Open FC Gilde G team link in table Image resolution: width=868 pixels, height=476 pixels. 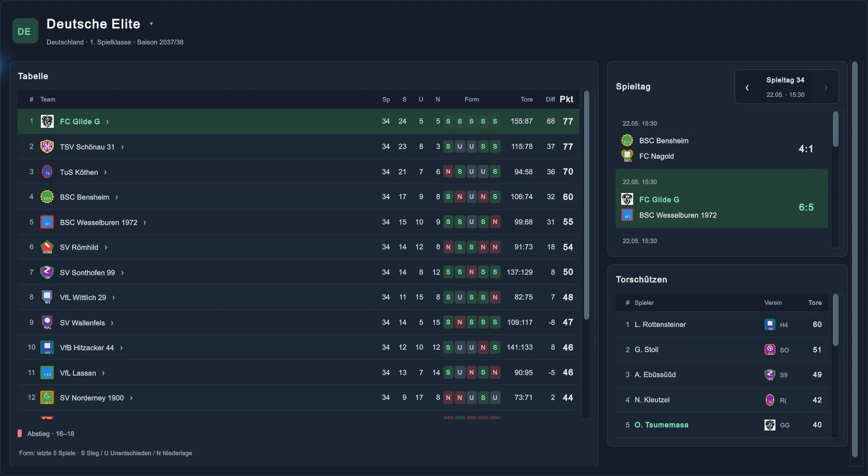80,122
